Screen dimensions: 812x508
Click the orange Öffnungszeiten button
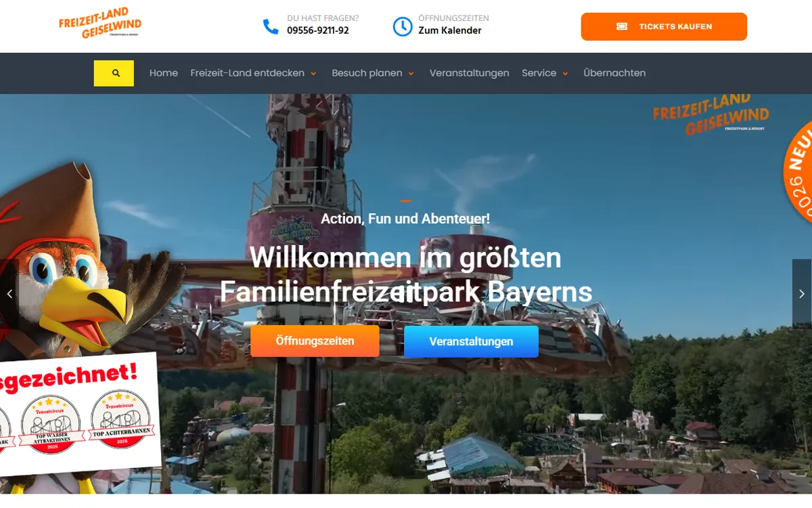pos(315,341)
